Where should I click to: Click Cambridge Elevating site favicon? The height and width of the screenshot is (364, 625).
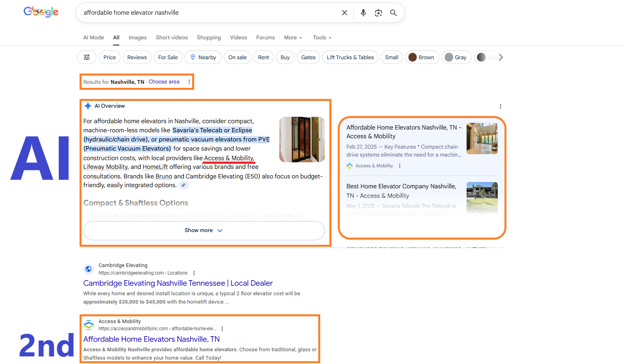[89, 269]
